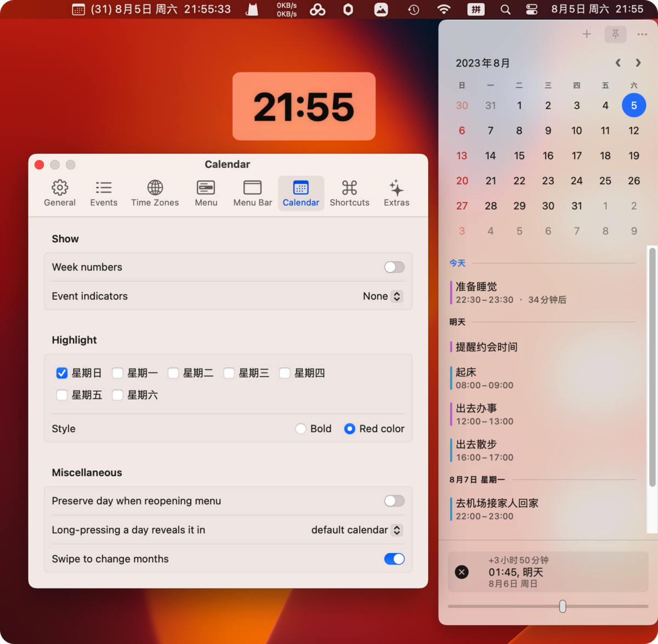Viewport: 658px width, 644px height.
Task: Disable Swipe to change months
Action: (394, 559)
